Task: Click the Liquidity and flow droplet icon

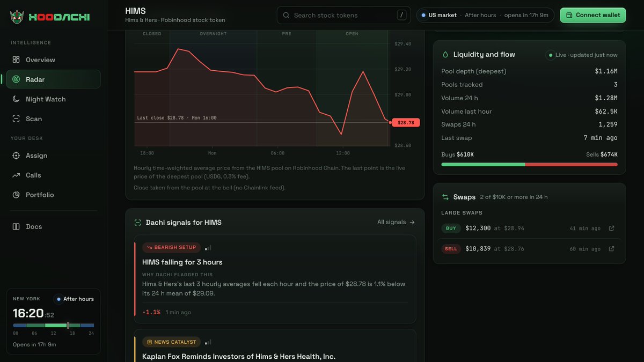Action: 445,55
